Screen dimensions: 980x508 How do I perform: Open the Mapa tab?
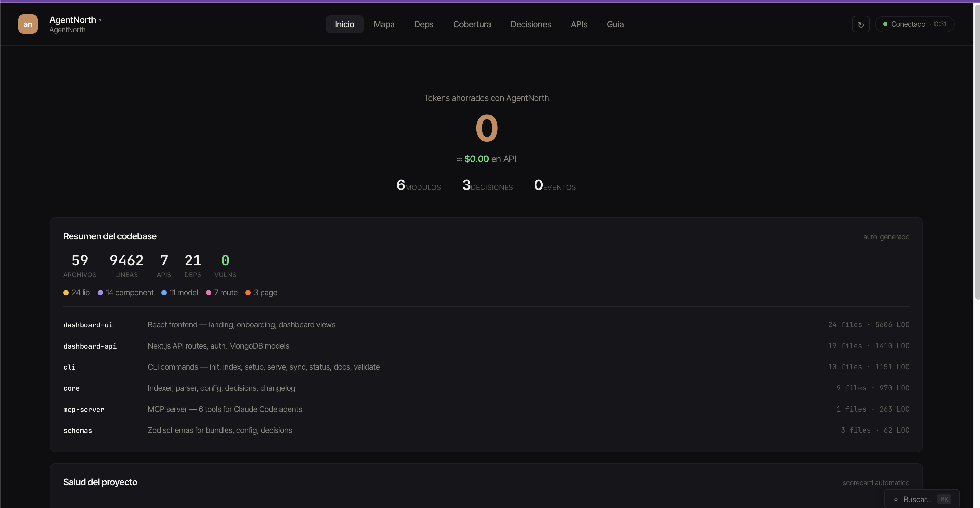384,24
